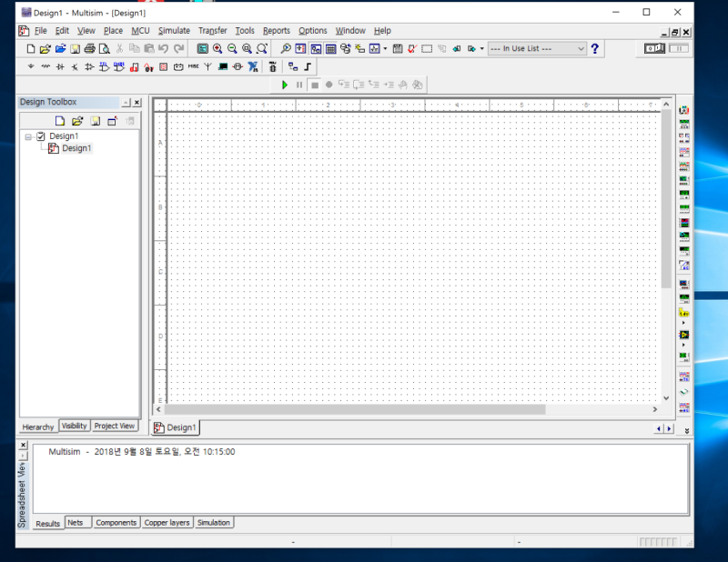Open the Find Examples magnifier icon
The width and height of the screenshot is (728, 562).
coord(286,49)
